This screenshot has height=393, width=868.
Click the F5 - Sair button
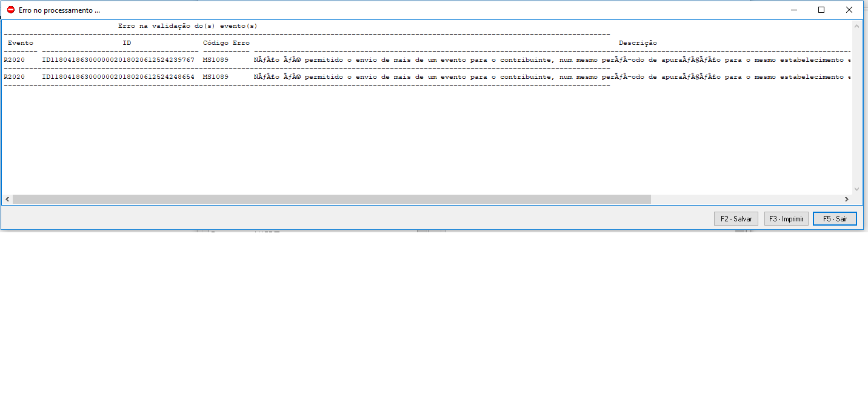pos(835,219)
